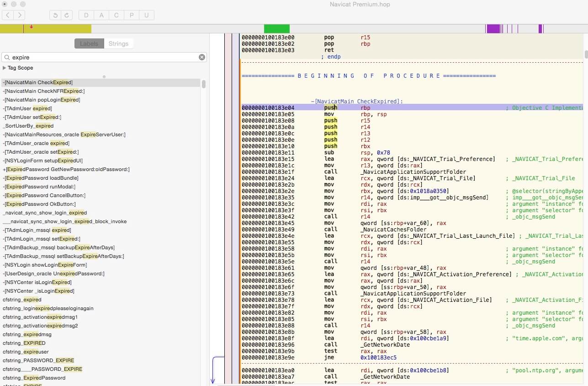The image size is (588, 386).
Task: Switch to the Labels tab
Action: (x=89, y=43)
